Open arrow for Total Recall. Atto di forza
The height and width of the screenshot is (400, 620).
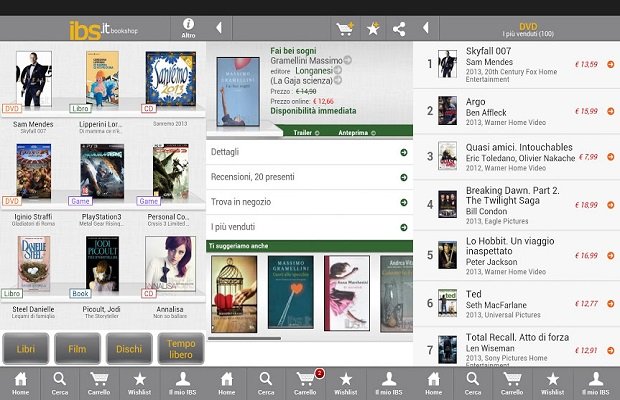click(611, 350)
